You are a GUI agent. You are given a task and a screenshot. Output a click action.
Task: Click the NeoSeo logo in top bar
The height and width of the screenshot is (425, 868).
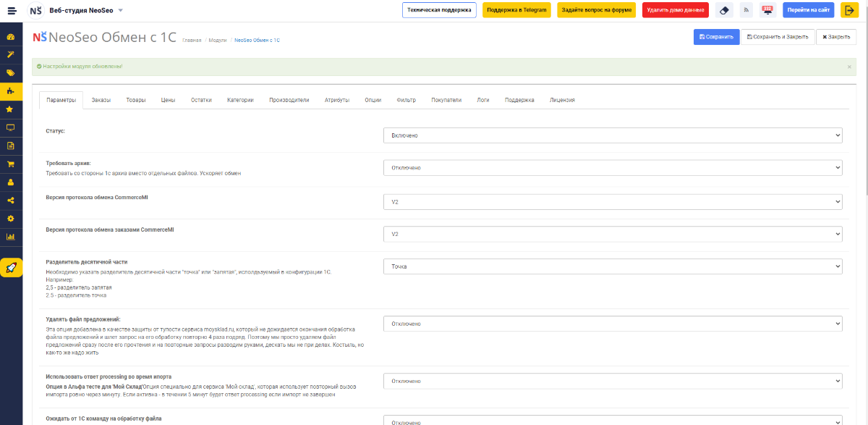pos(35,11)
